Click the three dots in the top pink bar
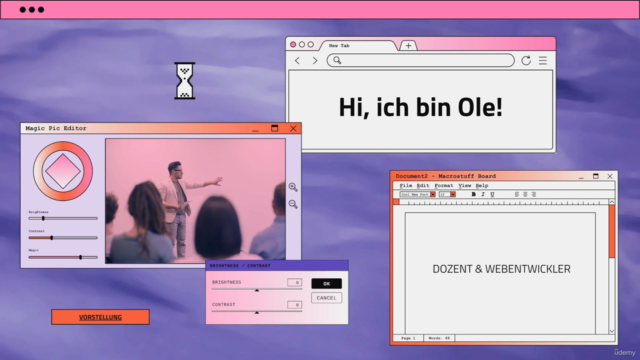The height and width of the screenshot is (360, 640). pyautogui.click(x=32, y=10)
